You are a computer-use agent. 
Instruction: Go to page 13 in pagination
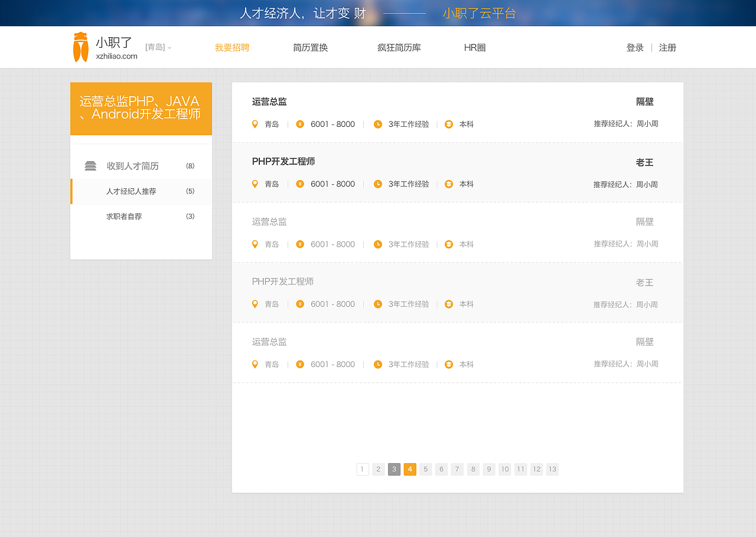552,469
